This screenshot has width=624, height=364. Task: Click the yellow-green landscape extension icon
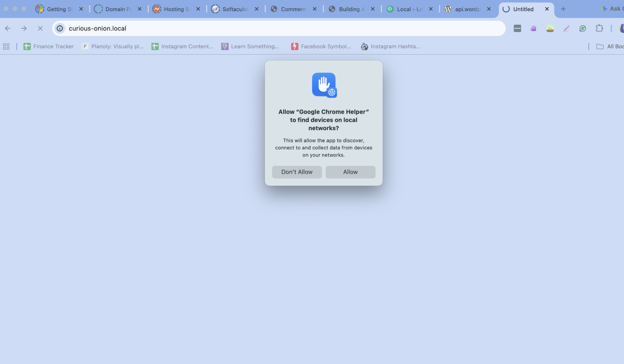(550, 29)
